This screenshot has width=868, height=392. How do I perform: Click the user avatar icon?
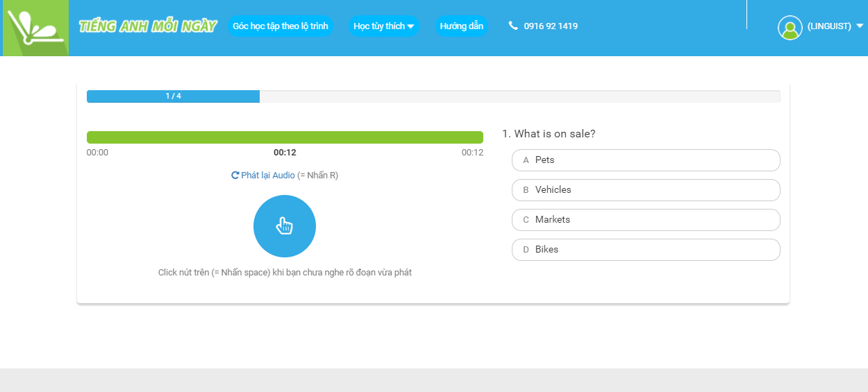(790, 27)
